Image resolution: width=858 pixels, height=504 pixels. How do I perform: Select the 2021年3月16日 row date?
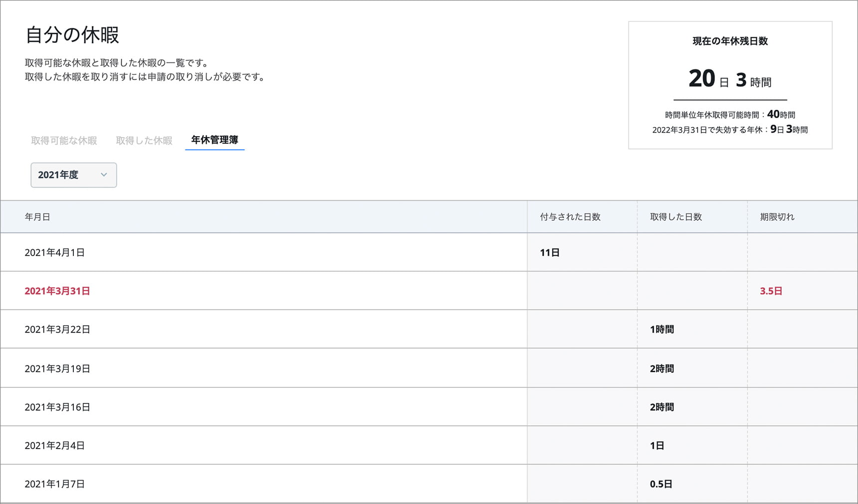pyautogui.click(x=57, y=407)
